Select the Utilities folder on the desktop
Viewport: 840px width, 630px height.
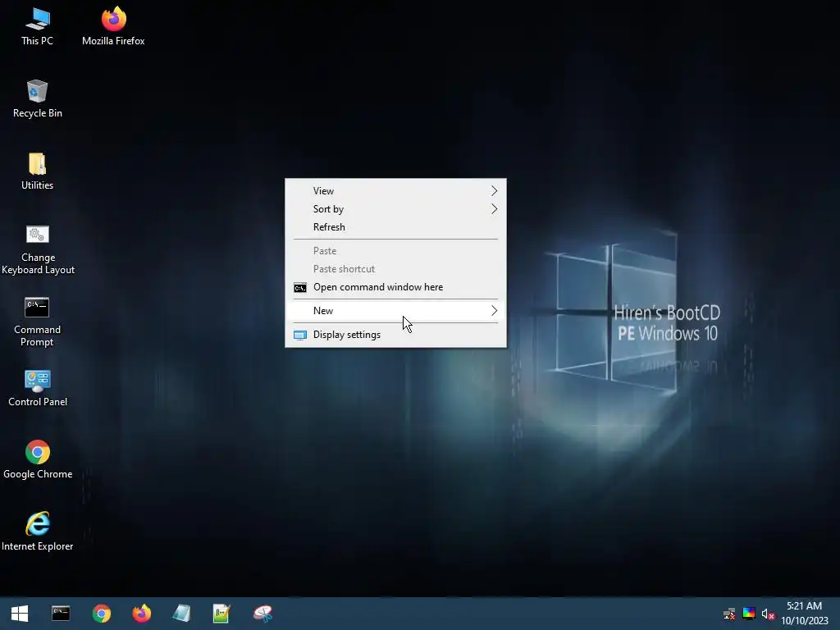[x=38, y=171]
